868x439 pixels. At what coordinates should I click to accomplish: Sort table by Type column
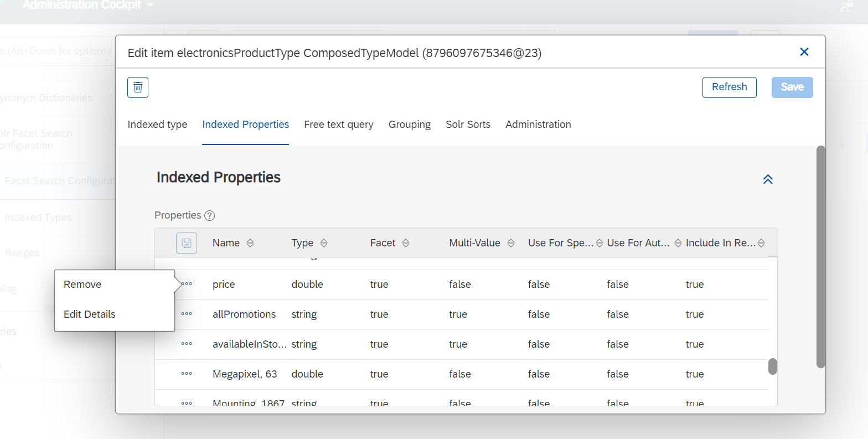pyautogui.click(x=324, y=243)
